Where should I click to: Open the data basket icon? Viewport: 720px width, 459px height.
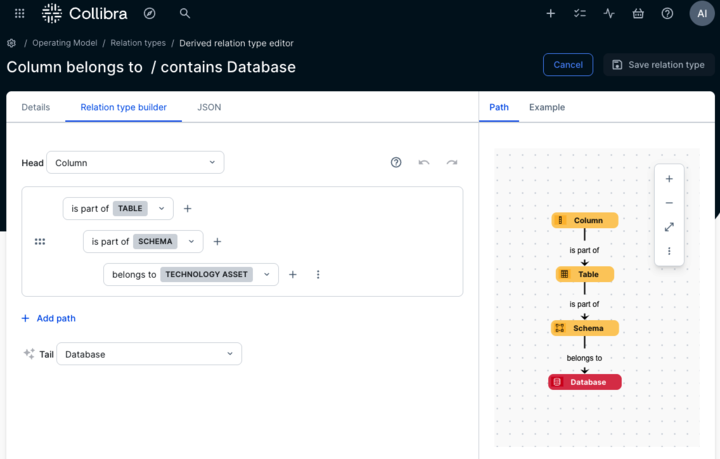point(638,14)
